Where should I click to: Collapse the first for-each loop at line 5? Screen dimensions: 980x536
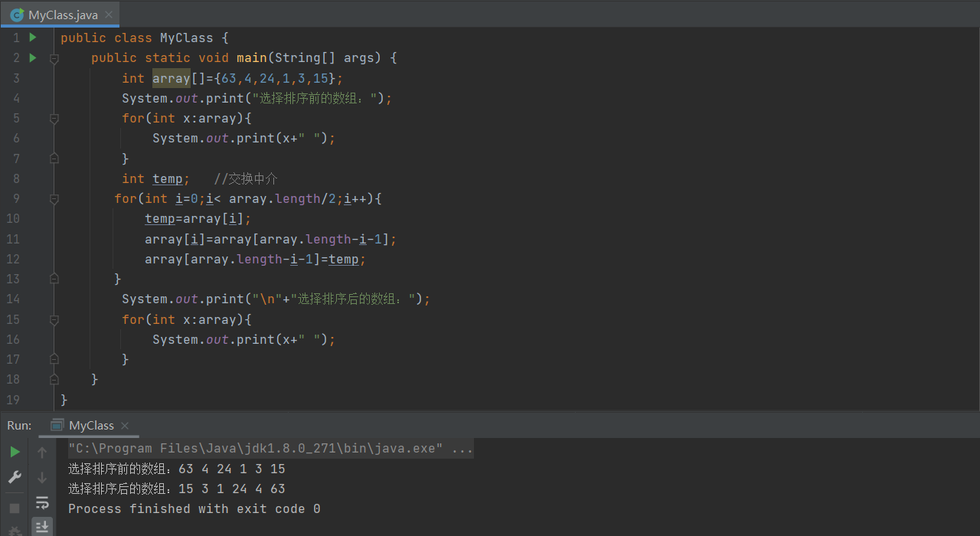(x=54, y=119)
